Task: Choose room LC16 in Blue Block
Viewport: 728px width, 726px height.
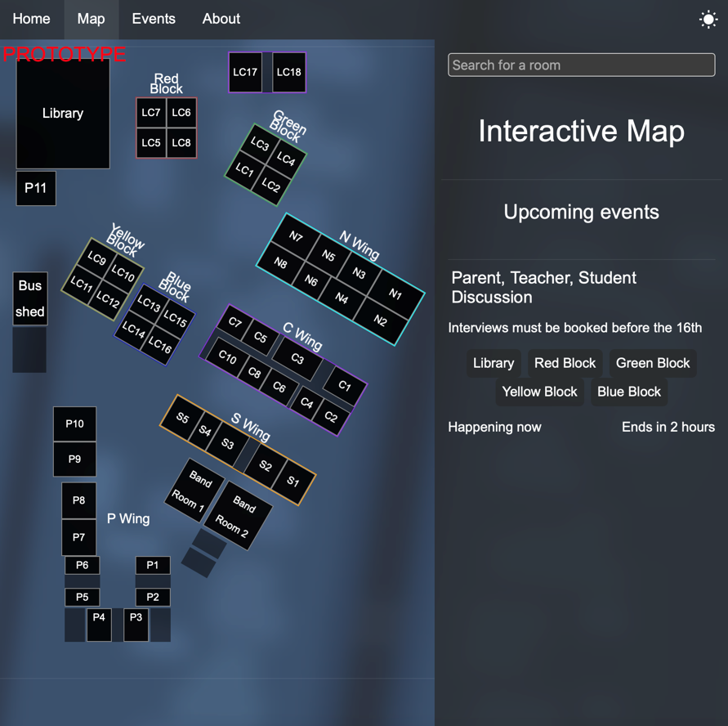Action: click(160, 345)
